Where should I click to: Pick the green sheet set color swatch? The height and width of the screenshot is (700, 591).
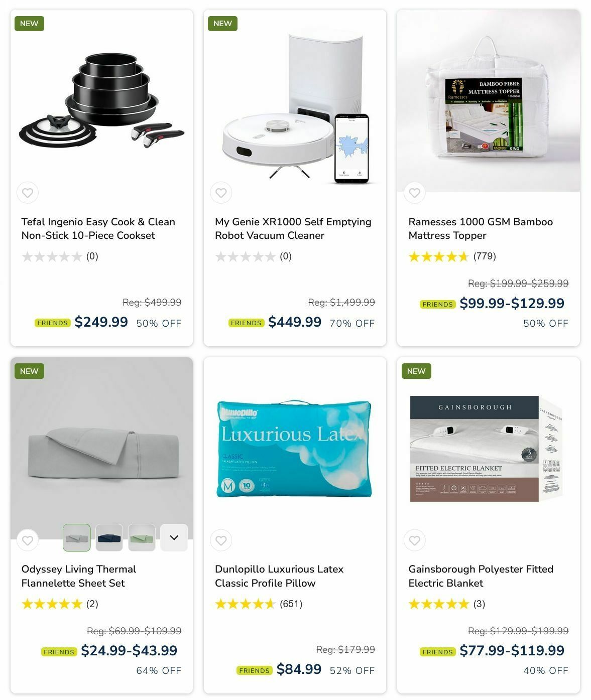[x=142, y=537]
